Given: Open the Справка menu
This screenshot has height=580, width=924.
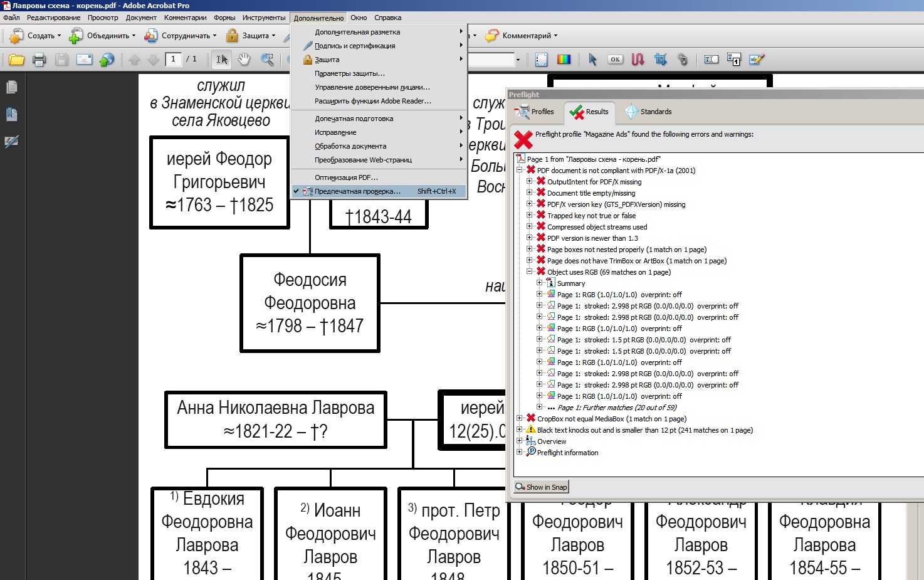Looking at the screenshot, I should [x=387, y=18].
